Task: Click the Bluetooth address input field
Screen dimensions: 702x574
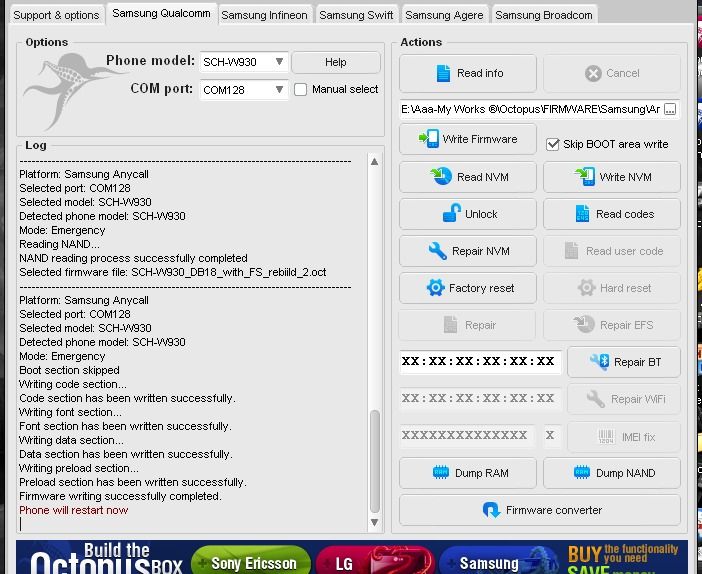Action: 479,361
